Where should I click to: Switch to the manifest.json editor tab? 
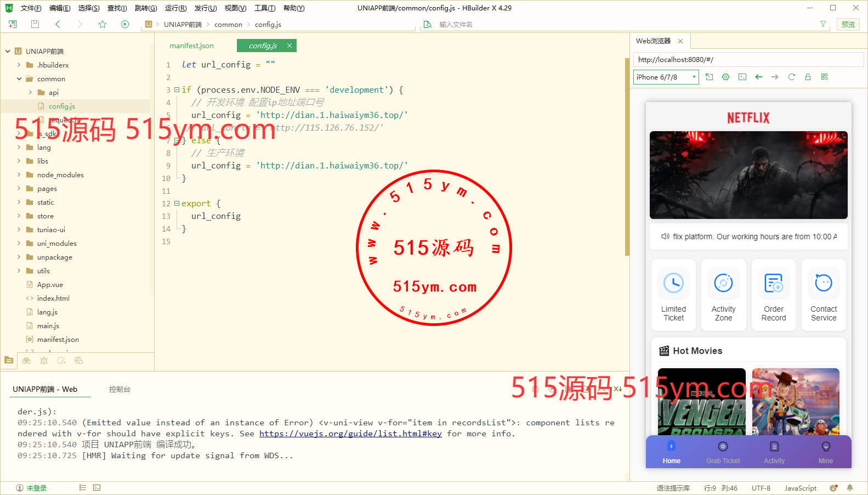(191, 46)
